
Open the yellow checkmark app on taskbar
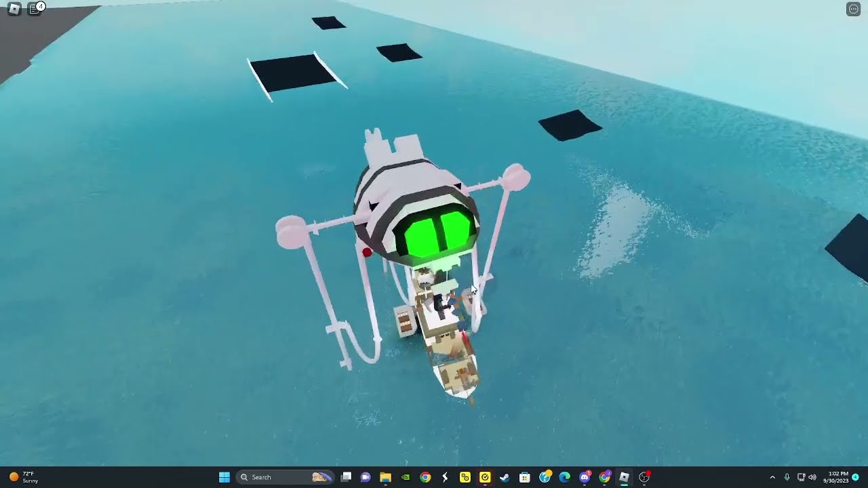click(485, 477)
